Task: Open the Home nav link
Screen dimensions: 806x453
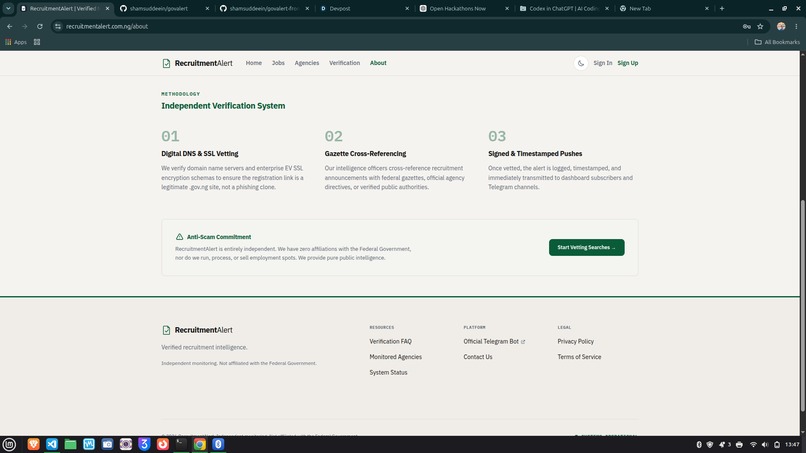Action: pyautogui.click(x=253, y=63)
